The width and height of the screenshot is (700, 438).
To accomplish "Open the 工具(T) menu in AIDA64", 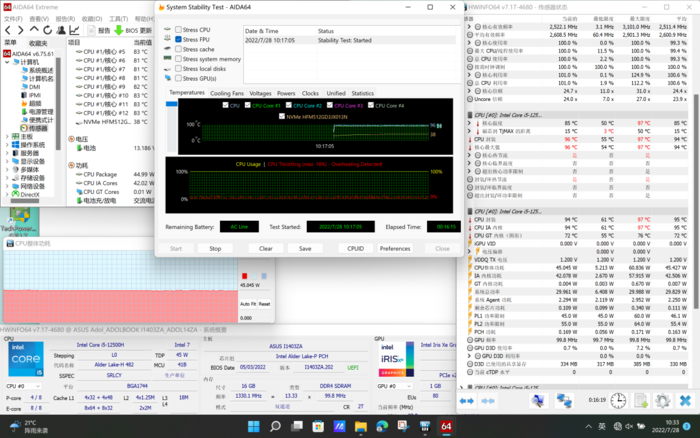I will 118,19.
